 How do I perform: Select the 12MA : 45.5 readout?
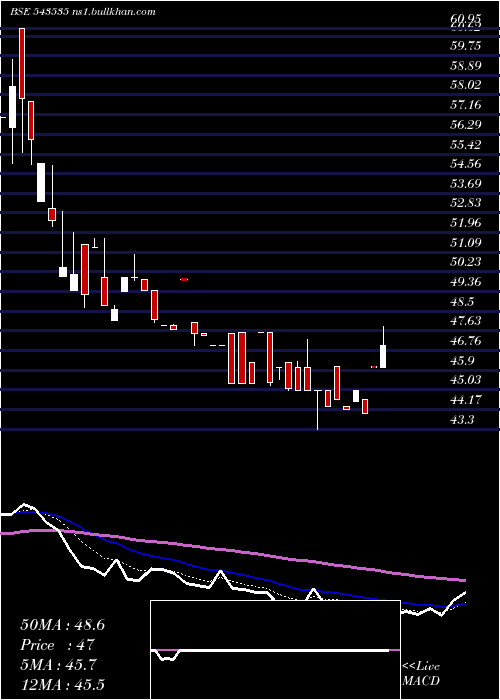pos(62,684)
